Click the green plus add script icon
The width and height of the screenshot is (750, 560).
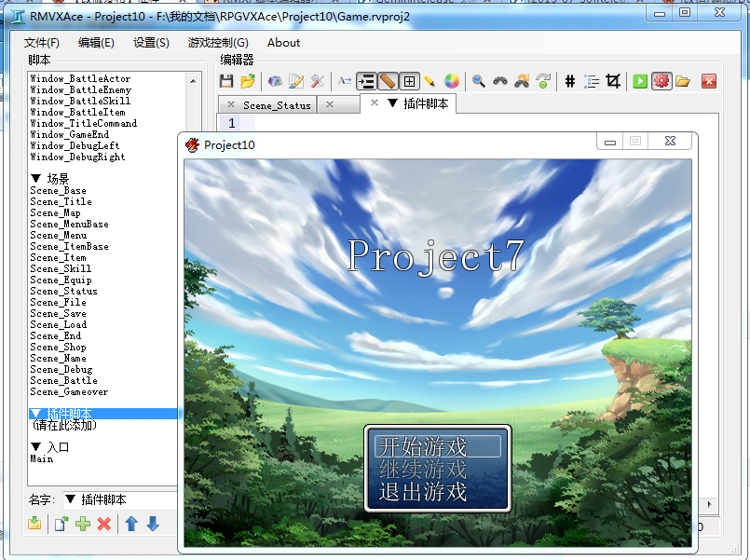click(83, 524)
